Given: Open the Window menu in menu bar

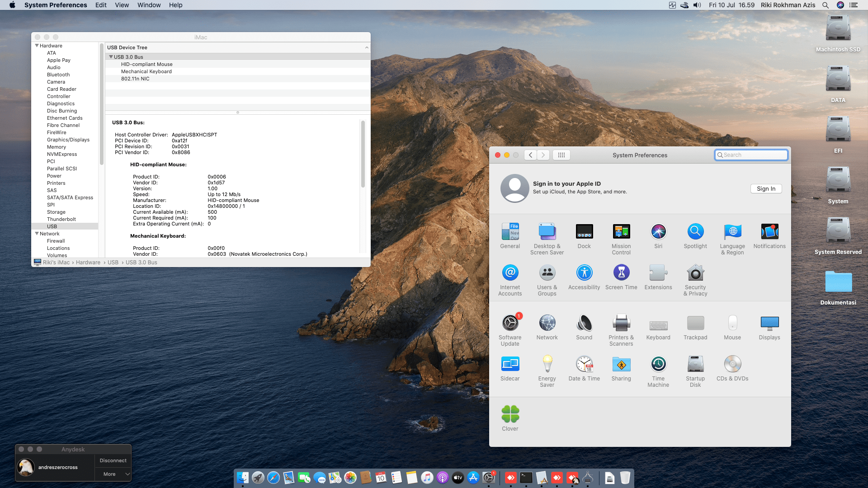Looking at the screenshot, I should point(149,5).
